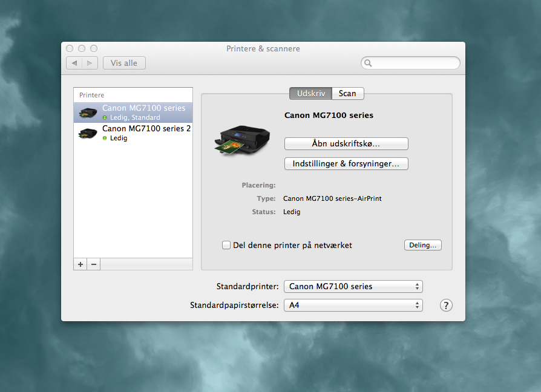Viewport: 541px width, 392px height.
Task: Click the selected Canon MG7100 series list icon
Action: 88,113
